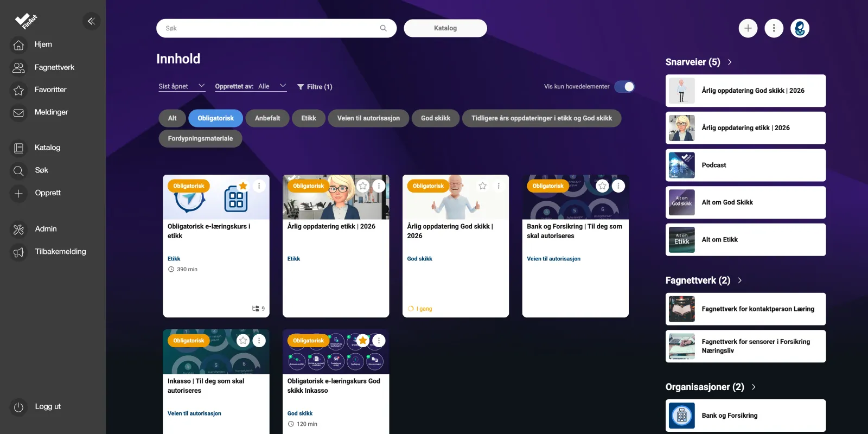Click the Katalog button beside search
The height and width of the screenshot is (434, 868).
point(445,28)
